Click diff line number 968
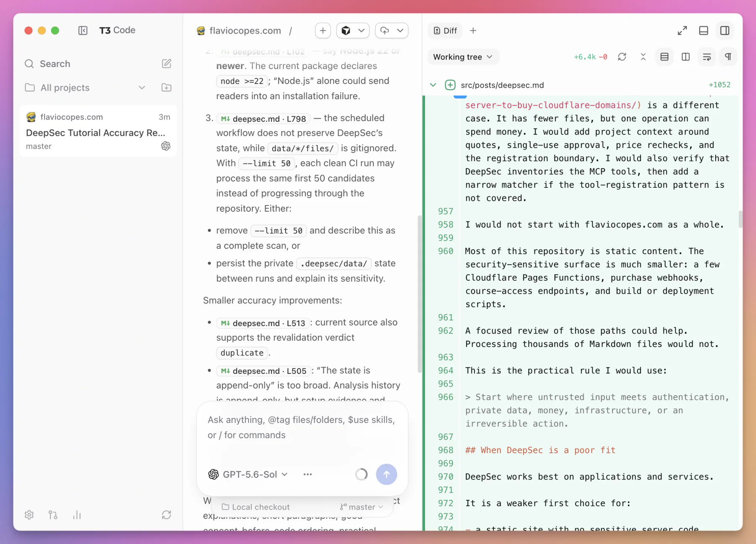 tap(446, 450)
